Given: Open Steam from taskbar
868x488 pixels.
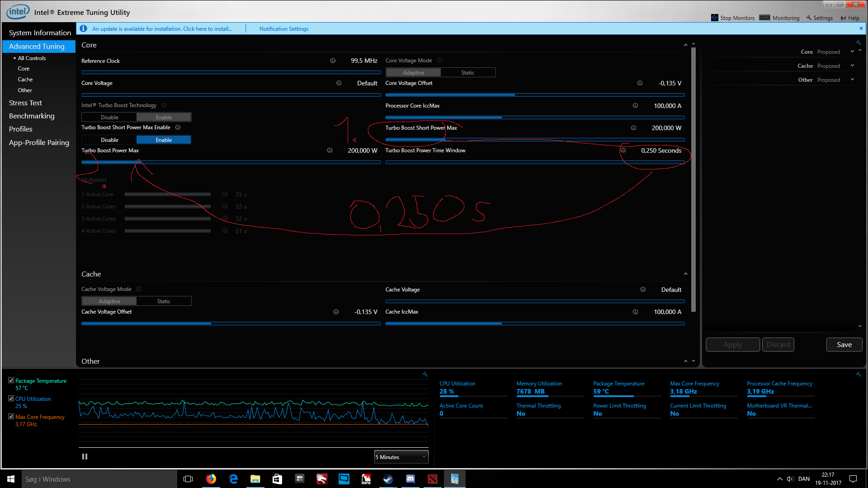Looking at the screenshot, I should click(388, 479).
